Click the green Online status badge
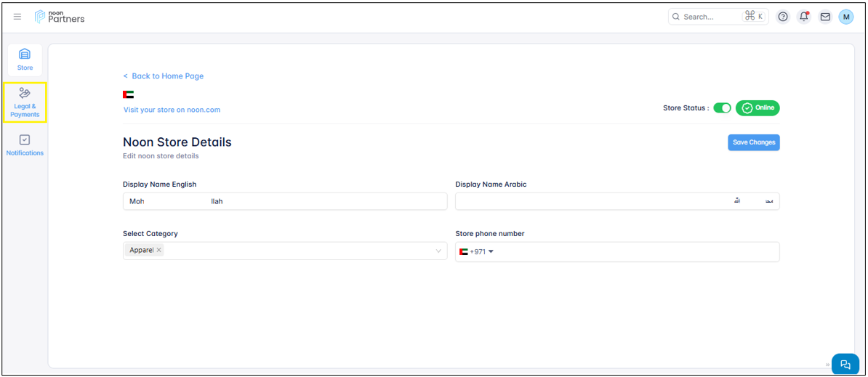Viewport: 868px width, 377px height. 758,108
